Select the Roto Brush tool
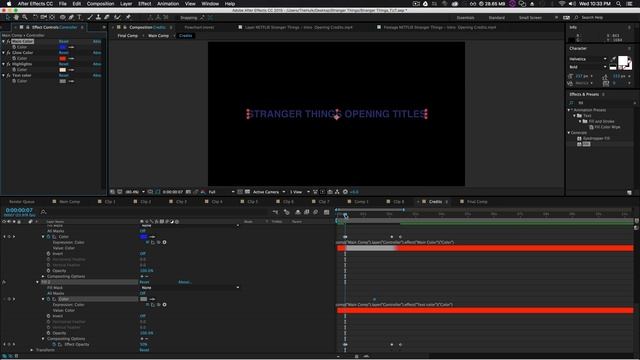Screen dimensions: 640x360 [x=118, y=18]
